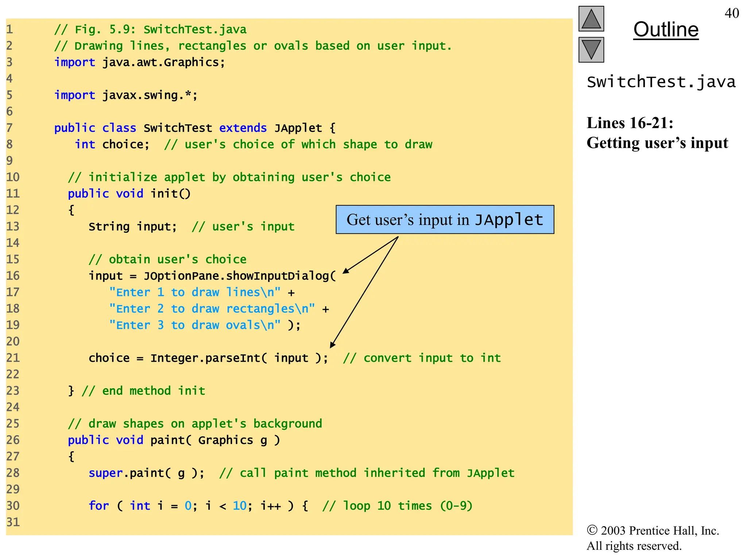Click the '// user's input' comment on line 13
Image resolution: width=747 pixels, height=560 pixels.
243,227
